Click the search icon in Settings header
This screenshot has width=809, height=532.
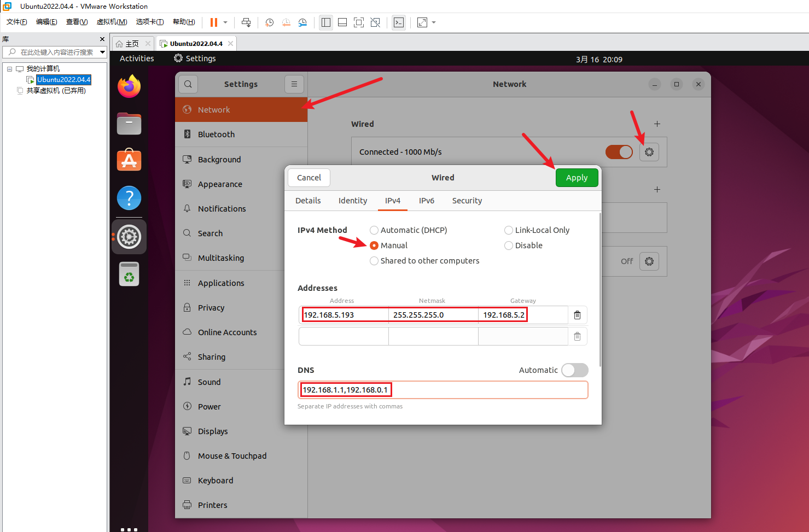pyautogui.click(x=188, y=84)
